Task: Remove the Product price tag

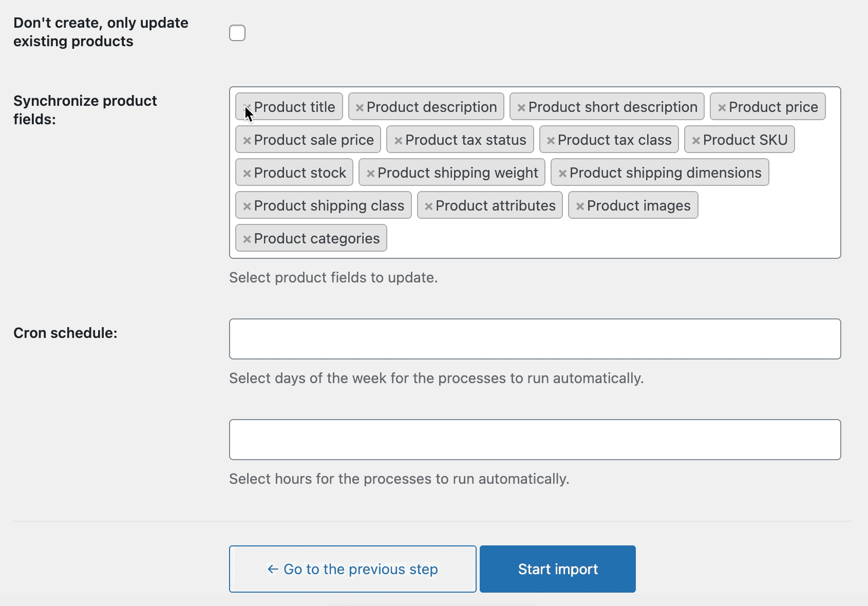Action: coord(722,108)
